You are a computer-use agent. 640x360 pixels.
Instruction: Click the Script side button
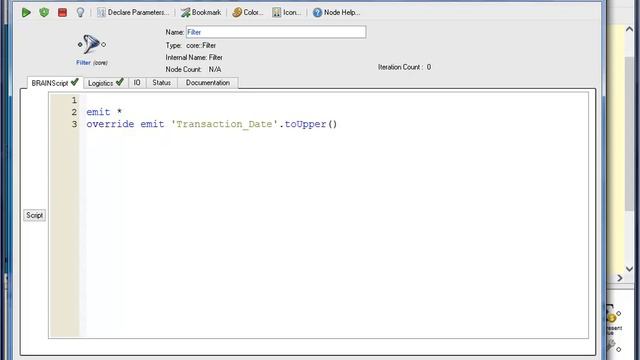tap(34, 215)
